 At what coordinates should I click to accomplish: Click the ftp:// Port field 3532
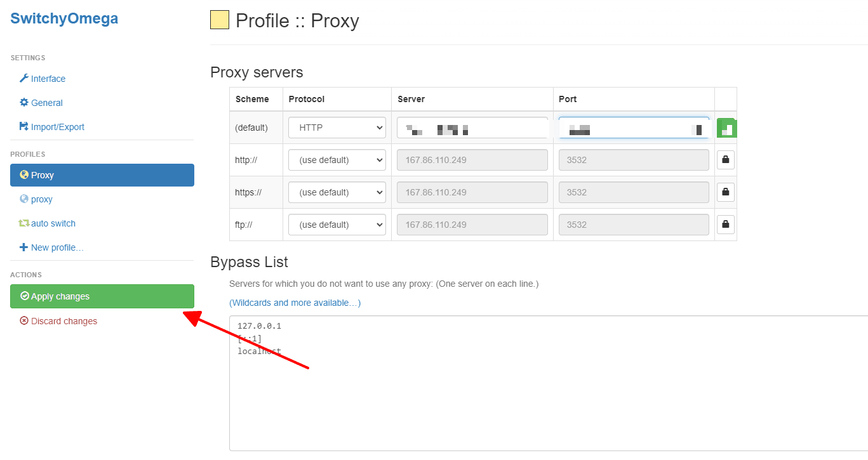tap(634, 225)
